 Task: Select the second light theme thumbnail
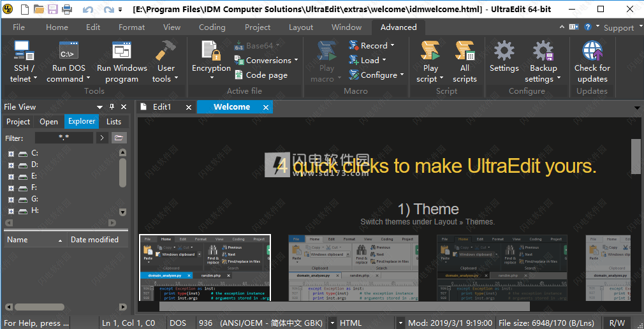353,268
